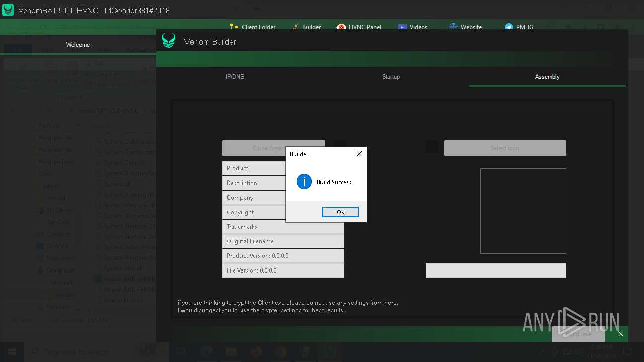Click the Description field

[283, 183]
